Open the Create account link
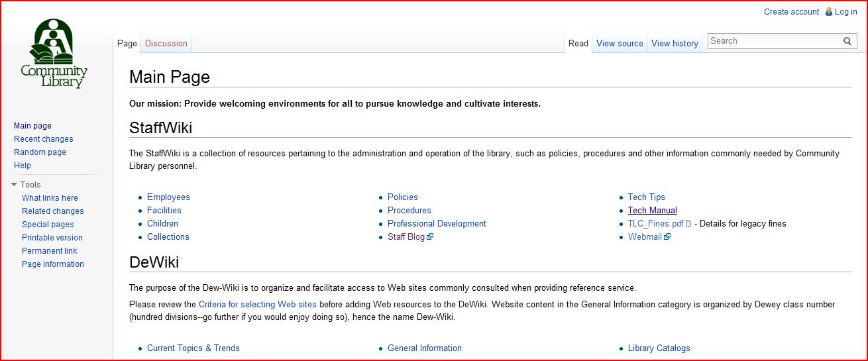Screen dimensions: 868x361 791,12
